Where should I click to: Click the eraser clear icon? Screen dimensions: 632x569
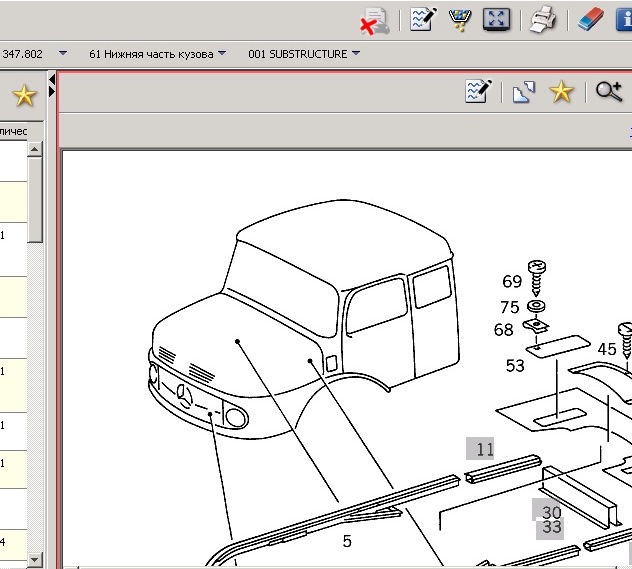[x=592, y=19]
